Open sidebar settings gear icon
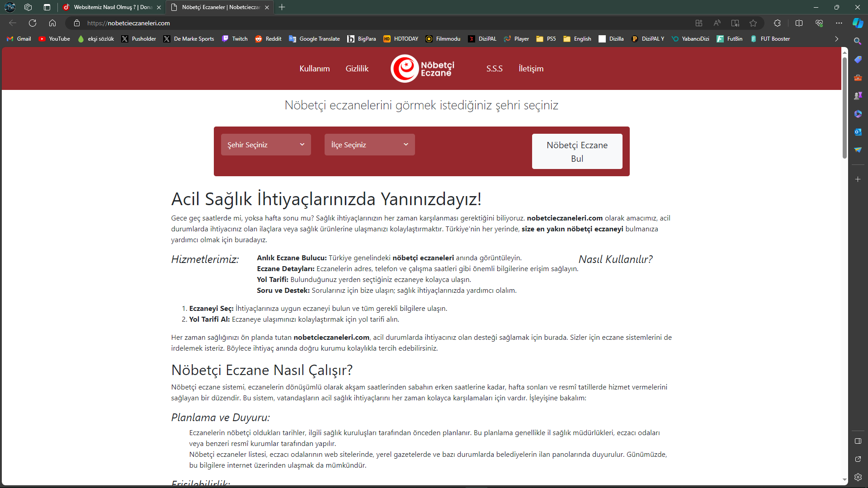This screenshot has width=868, height=488. pyautogui.click(x=858, y=477)
